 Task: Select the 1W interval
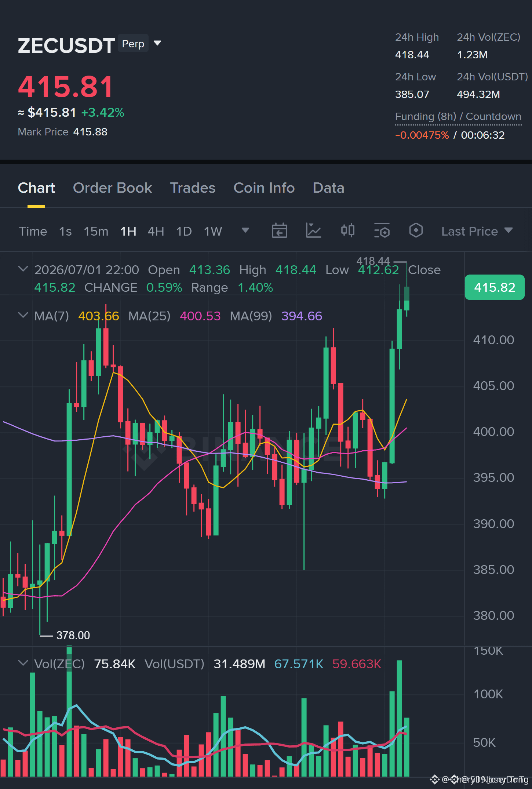pos(213,231)
